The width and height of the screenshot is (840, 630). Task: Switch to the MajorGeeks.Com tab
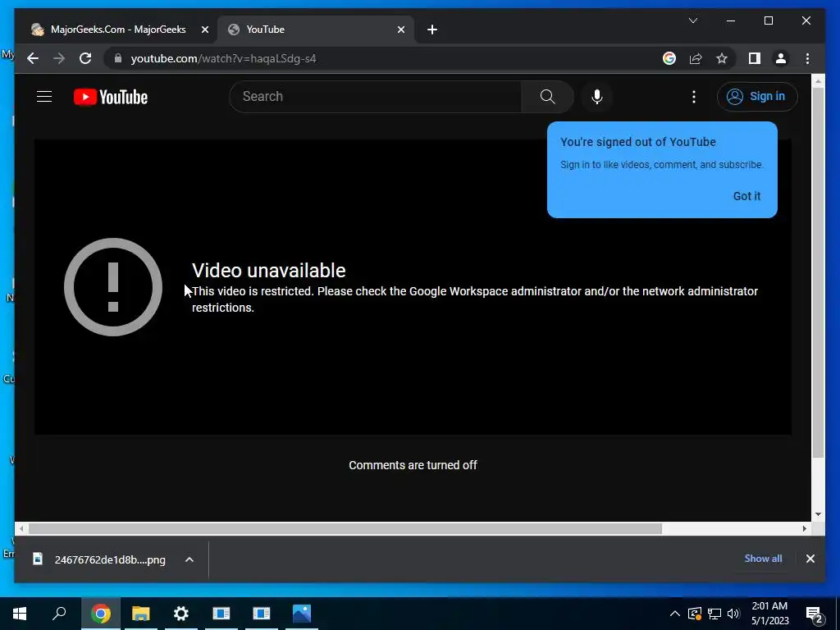[118, 30]
